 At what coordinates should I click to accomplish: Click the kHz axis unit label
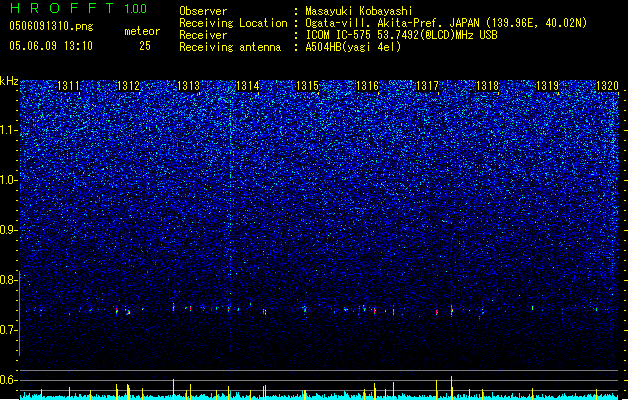pos(9,81)
